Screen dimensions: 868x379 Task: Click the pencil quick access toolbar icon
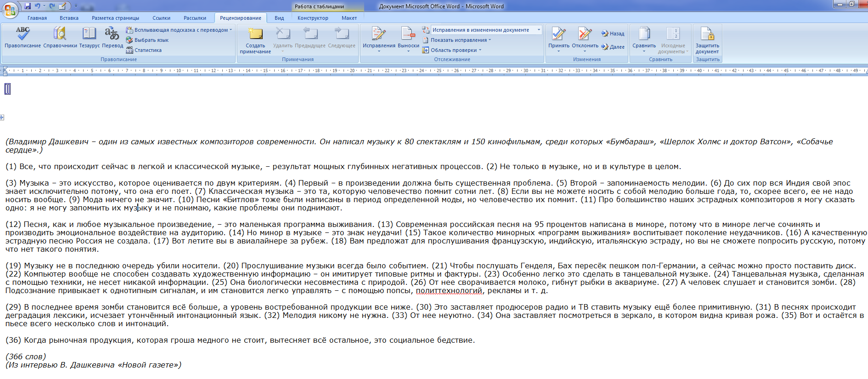(62, 6)
